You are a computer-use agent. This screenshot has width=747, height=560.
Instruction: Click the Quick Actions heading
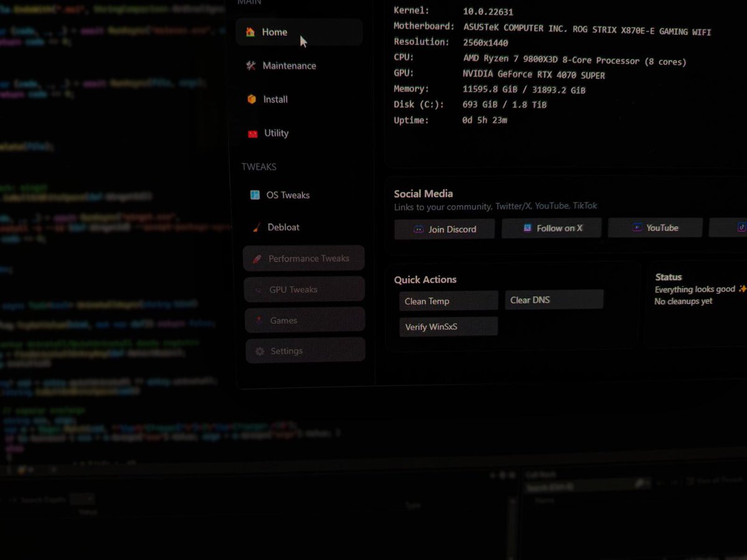(425, 279)
